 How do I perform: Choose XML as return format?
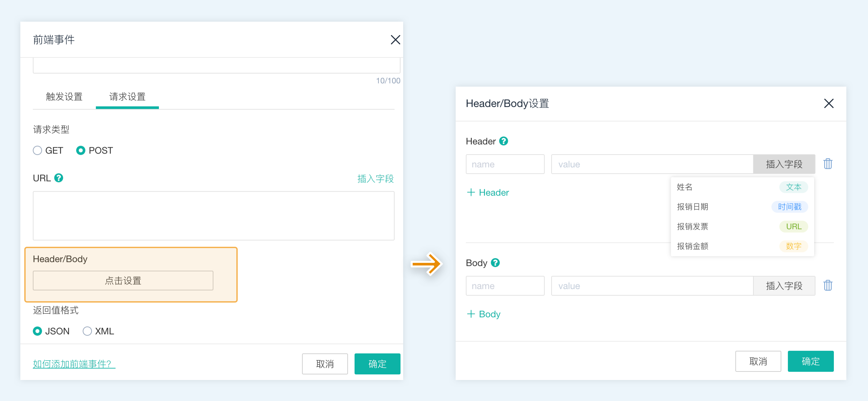pos(87,331)
